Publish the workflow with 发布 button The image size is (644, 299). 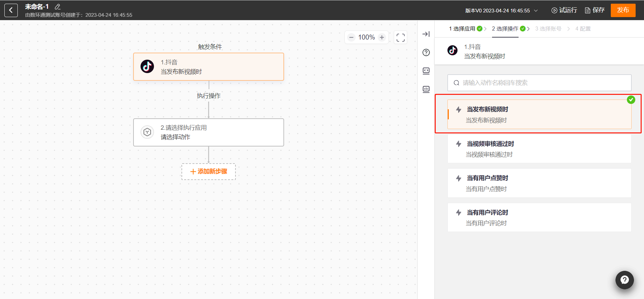click(x=623, y=10)
